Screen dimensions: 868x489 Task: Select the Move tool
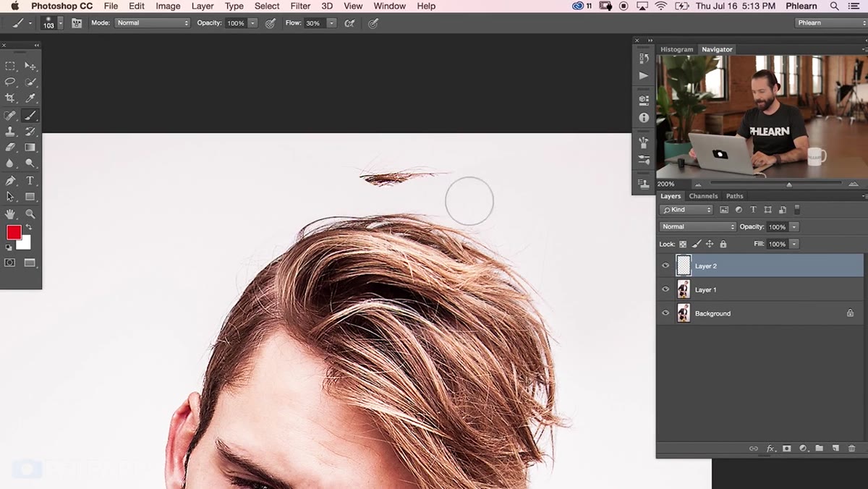pos(30,66)
